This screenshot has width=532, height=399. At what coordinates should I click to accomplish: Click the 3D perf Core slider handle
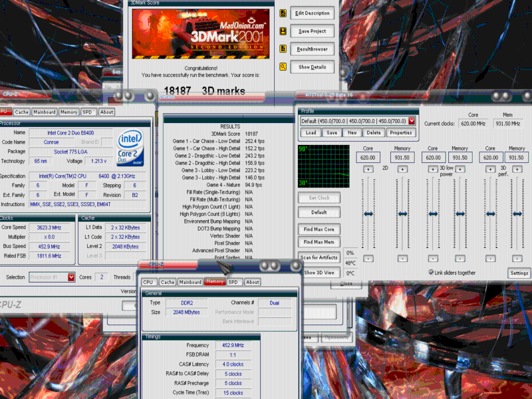tap(490, 213)
